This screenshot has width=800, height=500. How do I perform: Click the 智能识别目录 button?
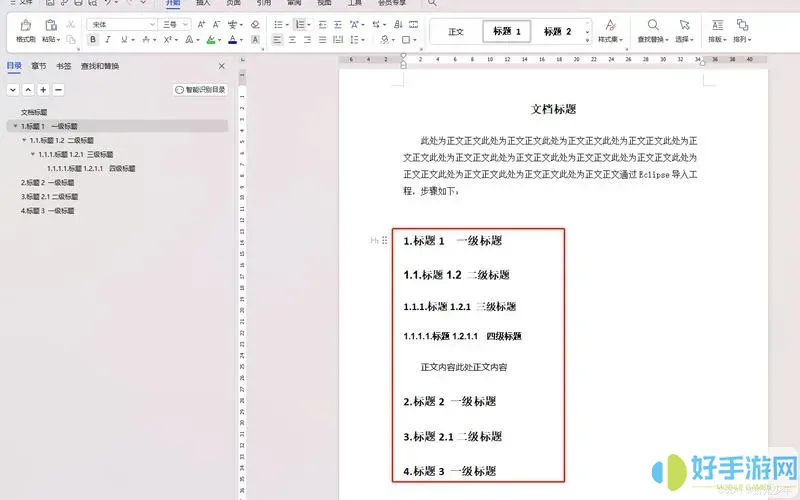[200, 90]
